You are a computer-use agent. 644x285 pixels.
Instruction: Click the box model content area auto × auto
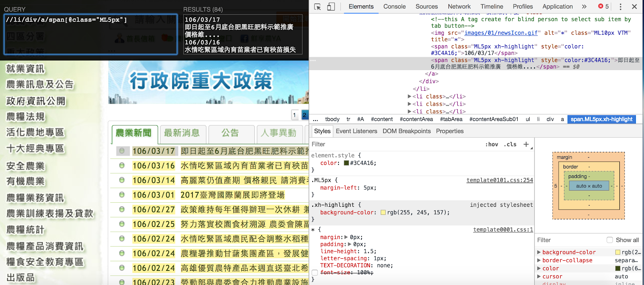(x=589, y=186)
